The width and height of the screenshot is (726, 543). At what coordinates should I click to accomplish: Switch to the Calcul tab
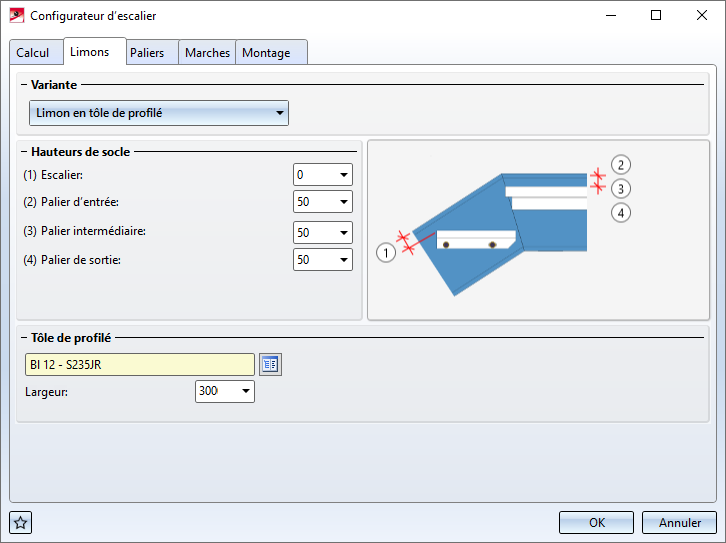tap(33, 53)
